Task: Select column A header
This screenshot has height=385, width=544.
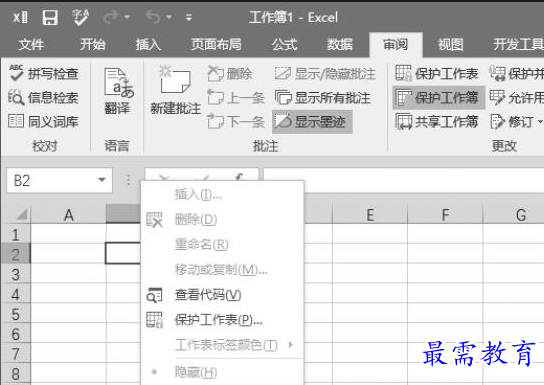Action: coord(68,215)
